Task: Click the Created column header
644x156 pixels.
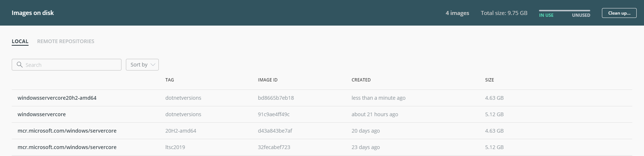Action: click(x=361, y=80)
